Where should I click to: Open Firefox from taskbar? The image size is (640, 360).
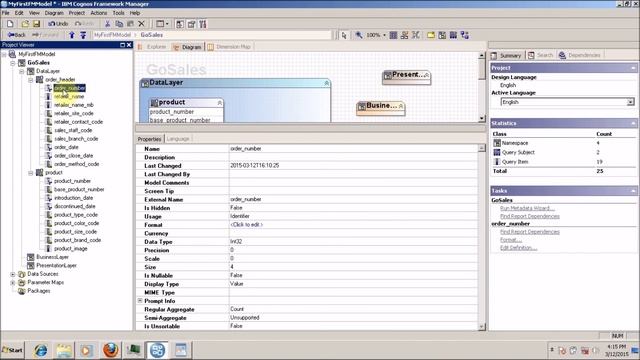point(110,350)
